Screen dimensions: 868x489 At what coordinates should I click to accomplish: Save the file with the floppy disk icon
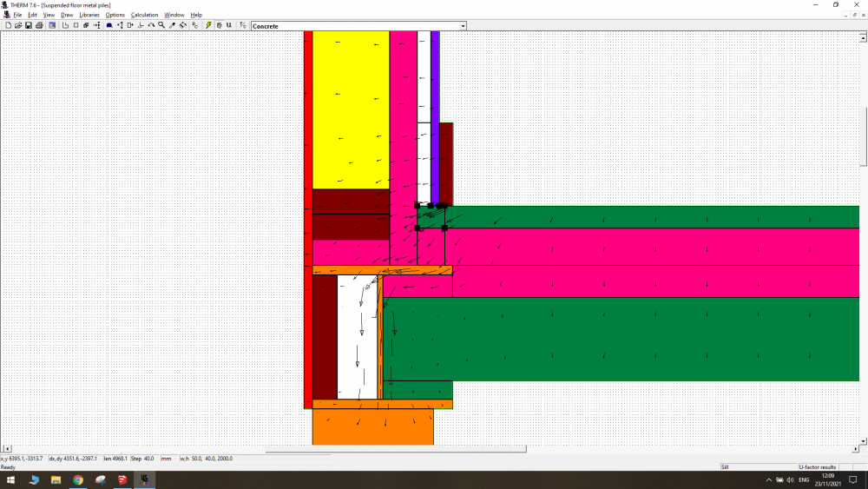click(29, 25)
